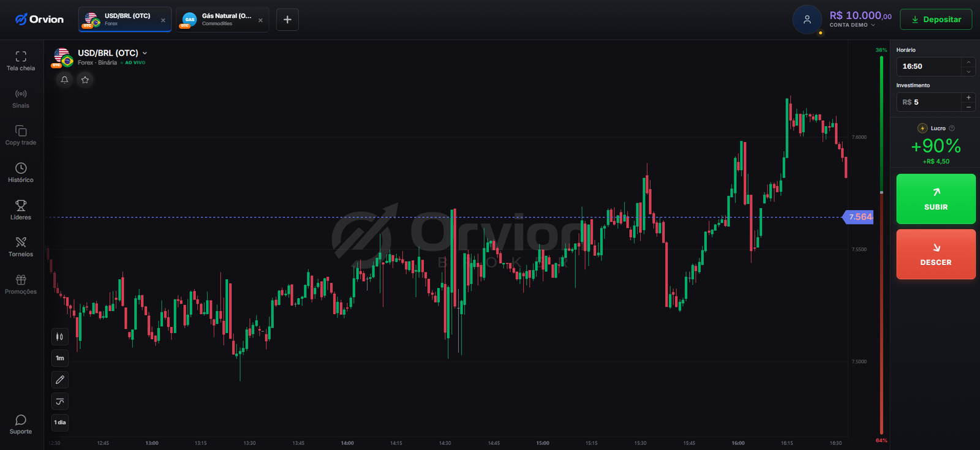The image size is (980, 450).
Task: Open the chart indicators tool
Action: click(x=59, y=401)
